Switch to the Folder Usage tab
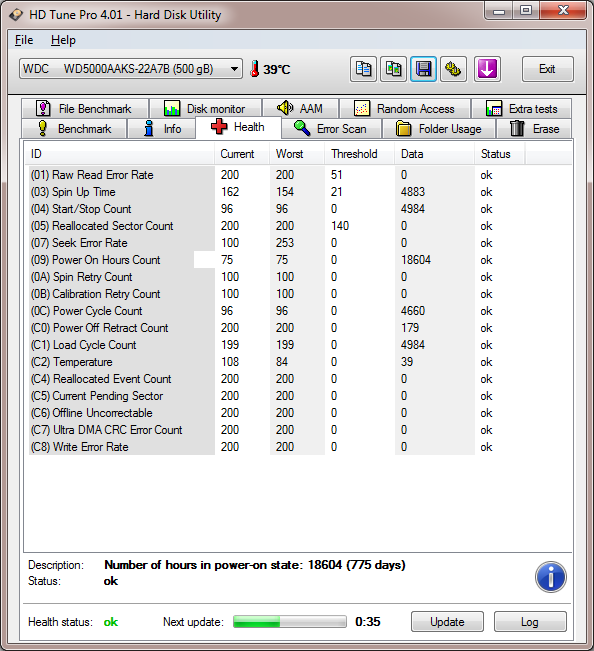Screen dimensions: 594x651 [x=439, y=129]
